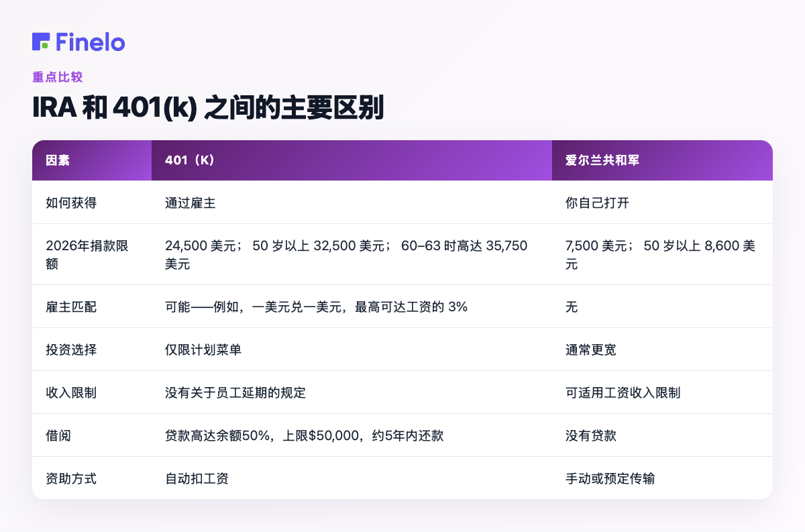Click the Finelo brand name text
This screenshot has width=805, height=532.
tap(91, 42)
